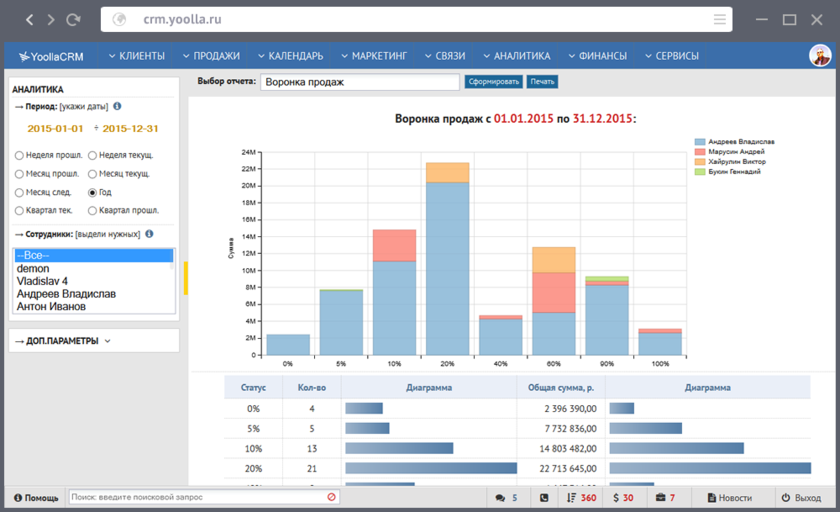Image resolution: width=840 pixels, height=512 pixels.
Task: Click the info icon next to Период
Action: [x=118, y=106]
